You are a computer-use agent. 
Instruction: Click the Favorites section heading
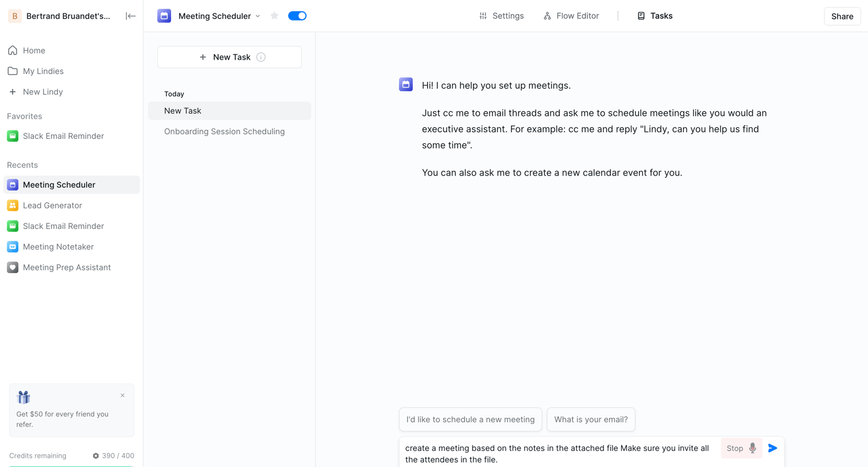click(x=24, y=116)
